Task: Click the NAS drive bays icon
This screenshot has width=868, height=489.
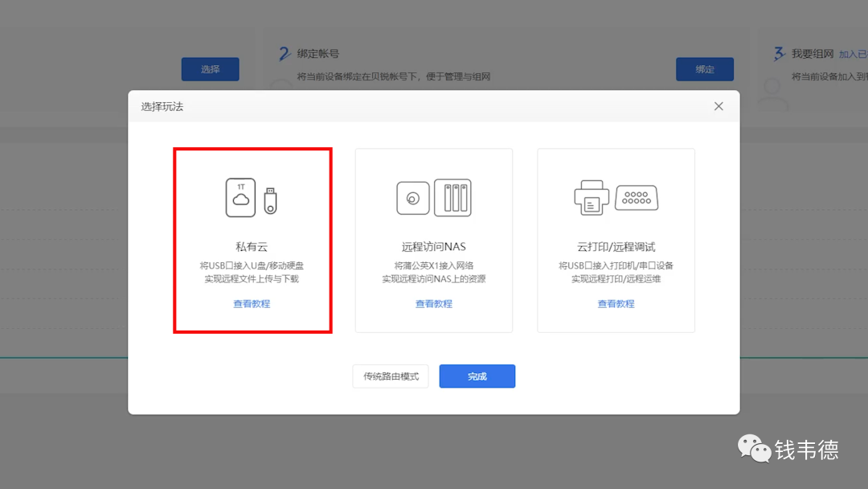Action: tap(452, 198)
